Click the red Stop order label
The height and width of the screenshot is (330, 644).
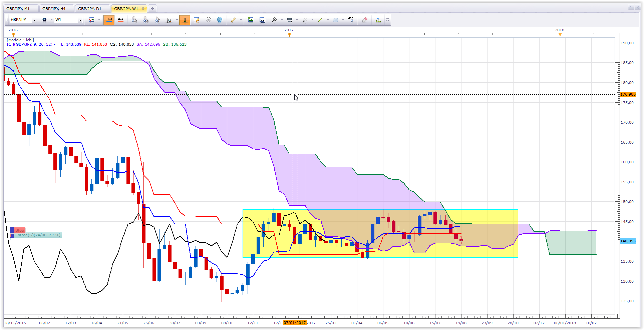coord(20,230)
